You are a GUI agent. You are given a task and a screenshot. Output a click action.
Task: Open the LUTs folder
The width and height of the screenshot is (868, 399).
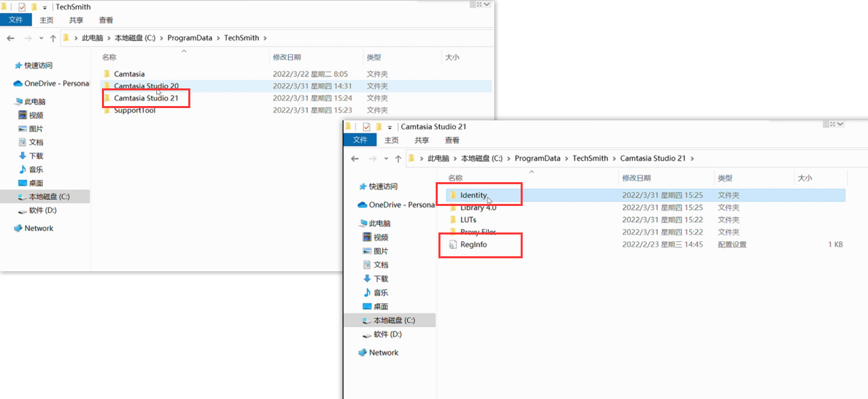[x=468, y=220]
